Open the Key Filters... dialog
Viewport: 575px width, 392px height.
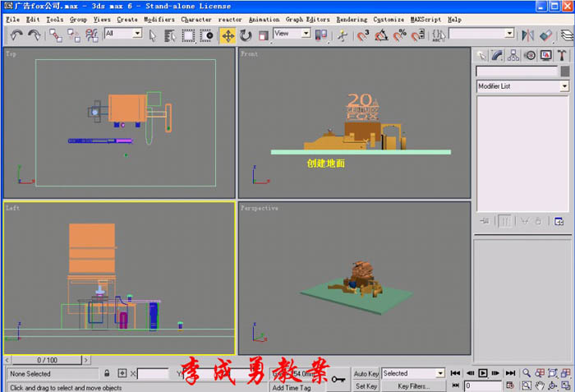(x=414, y=386)
